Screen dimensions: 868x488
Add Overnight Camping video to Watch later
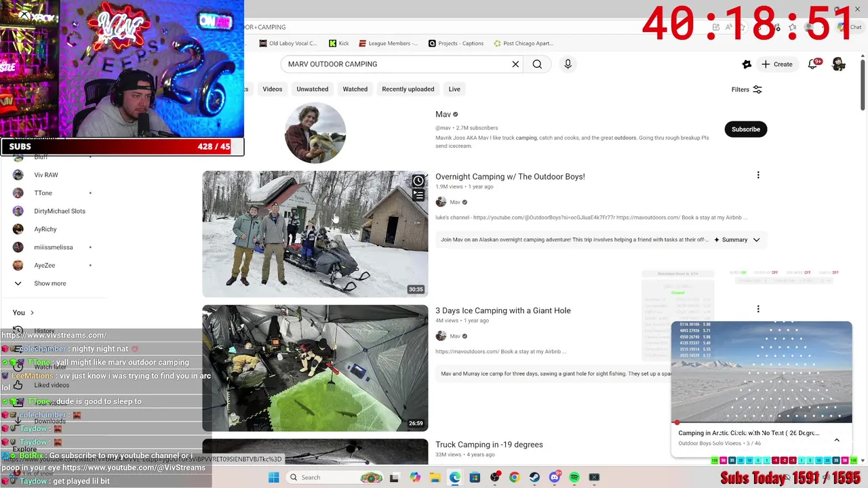pyautogui.click(x=418, y=181)
